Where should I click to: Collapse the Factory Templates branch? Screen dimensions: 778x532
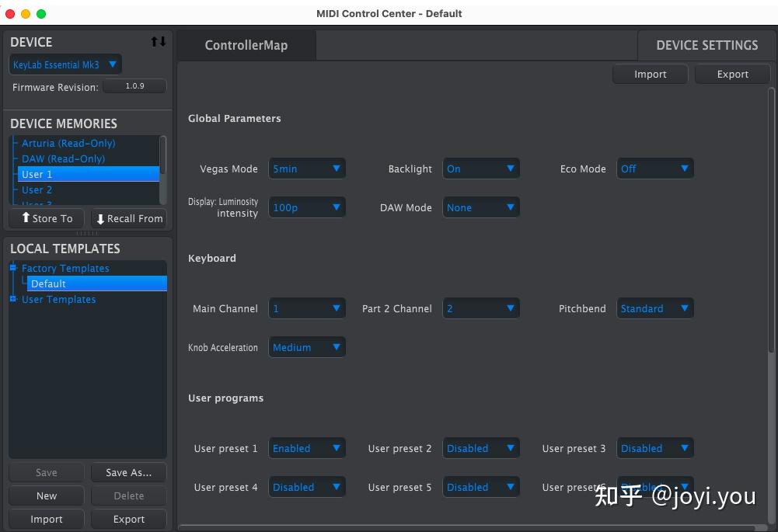tap(12, 268)
